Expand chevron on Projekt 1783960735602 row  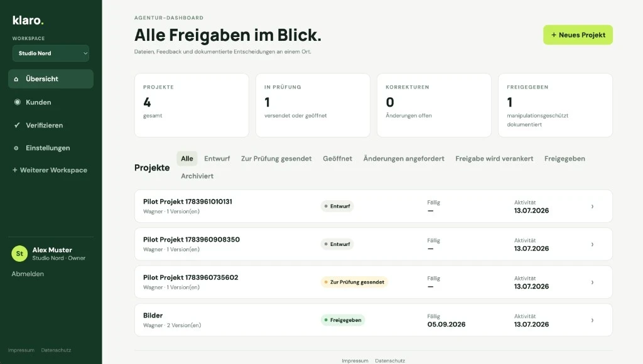(592, 282)
